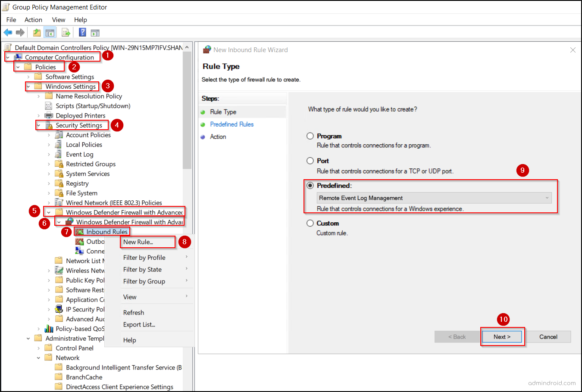Open the Action menu
This screenshot has width=582, height=392.
click(x=33, y=20)
